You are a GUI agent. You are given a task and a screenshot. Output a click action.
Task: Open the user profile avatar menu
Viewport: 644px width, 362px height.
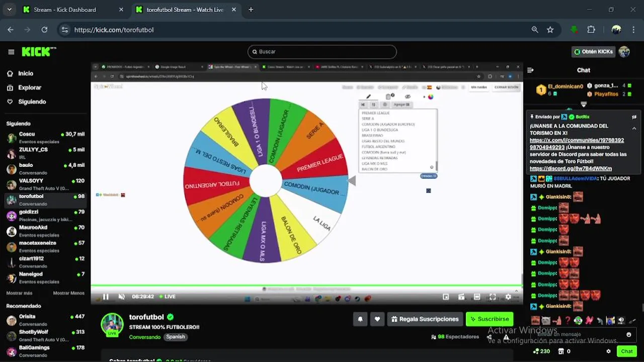[x=624, y=52]
